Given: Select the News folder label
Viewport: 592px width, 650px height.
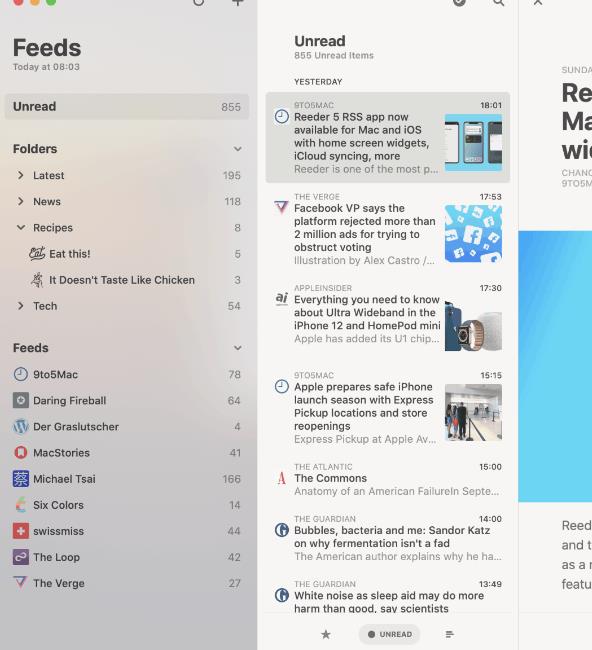Looking at the screenshot, I should point(47,201).
